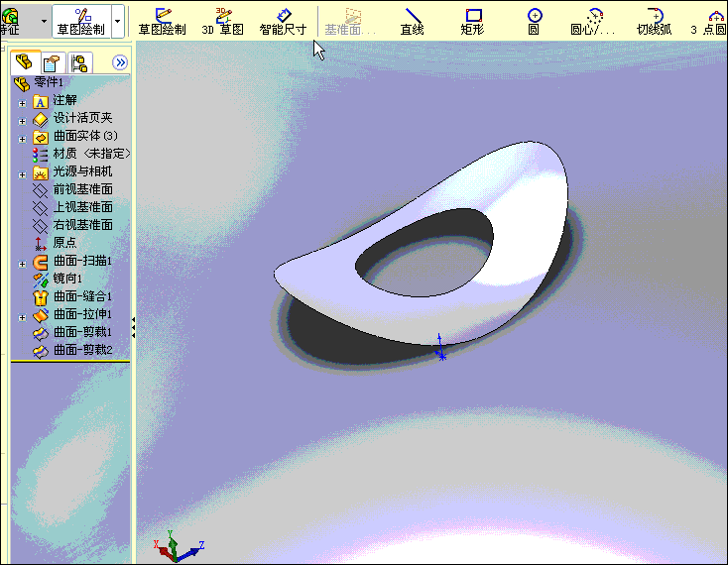Select the 3D 草图 tool

pyautogui.click(x=223, y=22)
